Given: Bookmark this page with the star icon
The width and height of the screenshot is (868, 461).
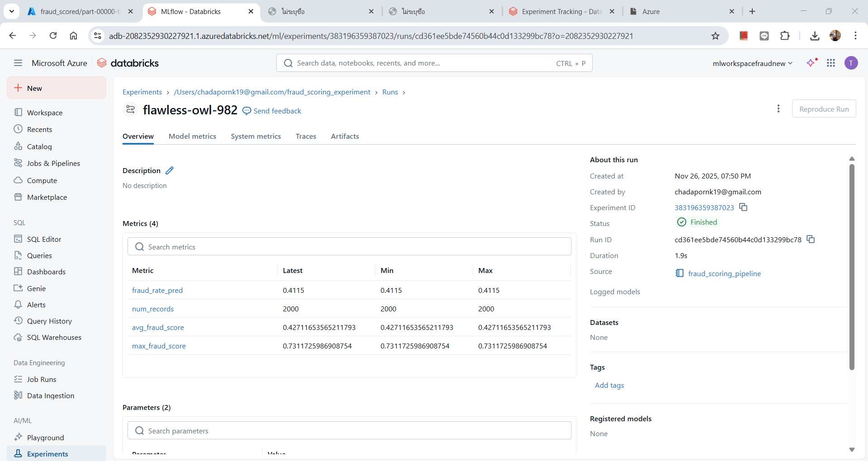Looking at the screenshot, I should point(715,36).
